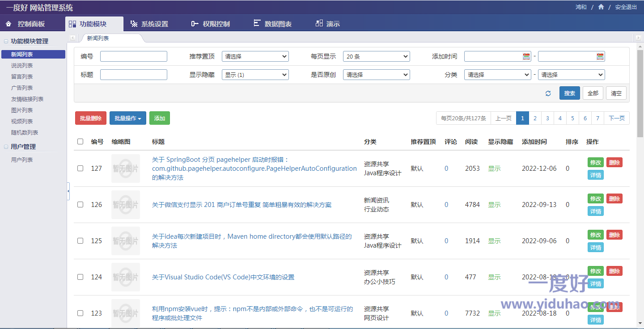Image resolution: width=644 pixels, height=329 pixels.
Task: Open the 推荐置顶 dropdown
Action: [x=255, y=56]
